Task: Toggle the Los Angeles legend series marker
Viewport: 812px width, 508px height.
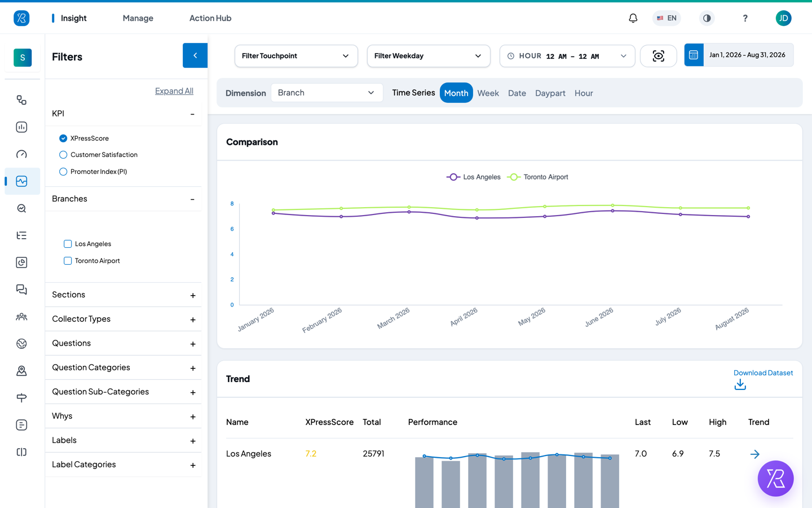Action: coord(453,177)
